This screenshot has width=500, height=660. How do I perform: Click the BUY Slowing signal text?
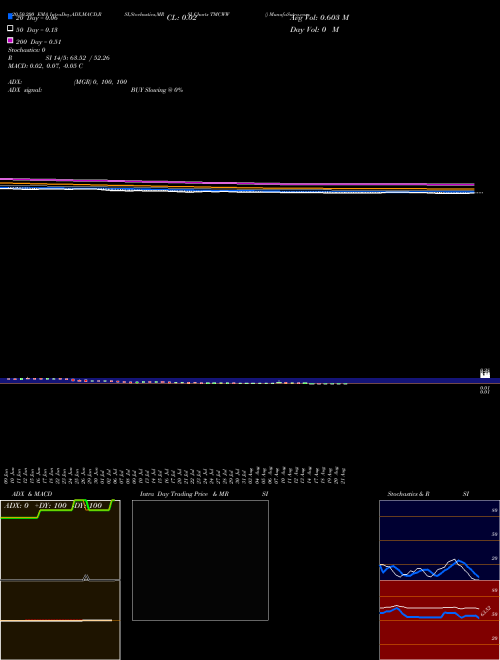(x=157, y=90)
